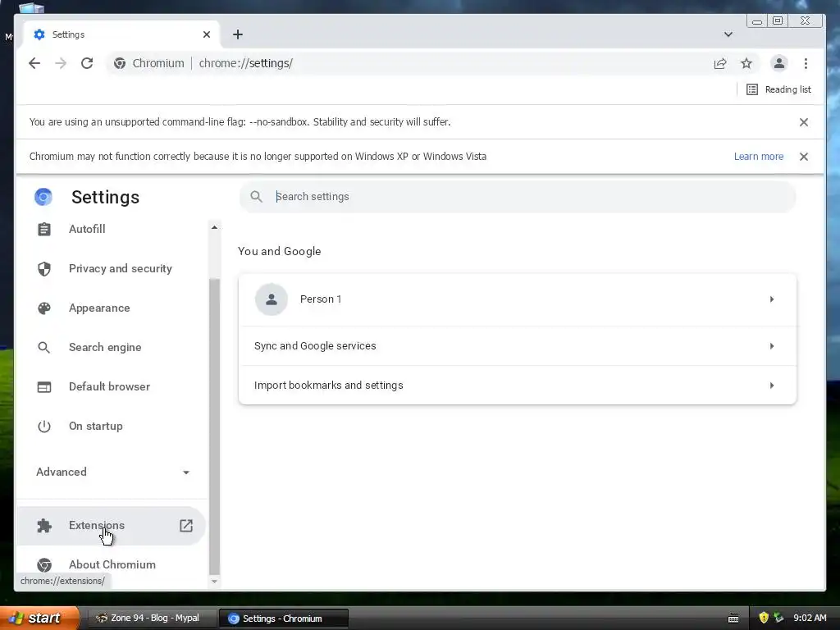
Task: Open Extensions from the sidebar
Action: pyautogui.click(x=112, y=526)
